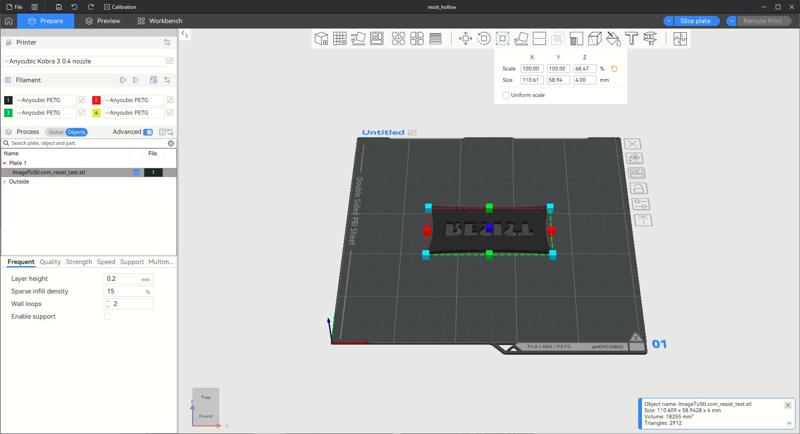Click the Undo icon in title bar
800x434 pixels.
(x=74, y=7)
